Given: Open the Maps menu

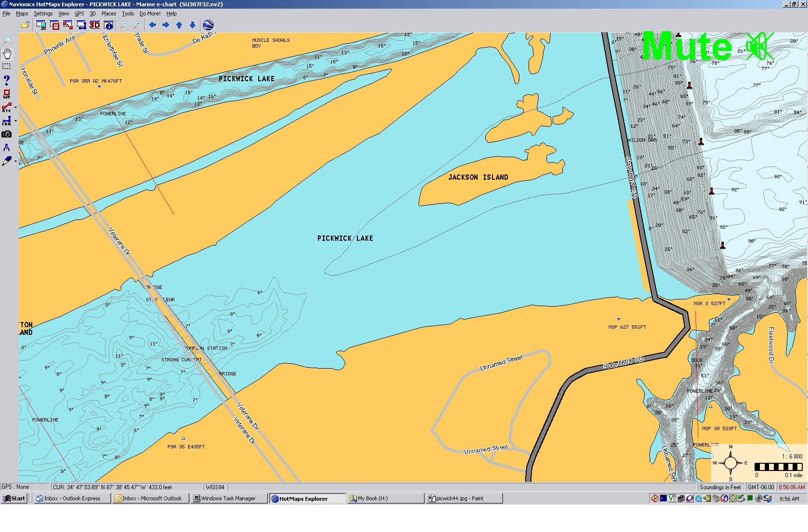Looking at the screenshot, I should click(x=22, y=13).
